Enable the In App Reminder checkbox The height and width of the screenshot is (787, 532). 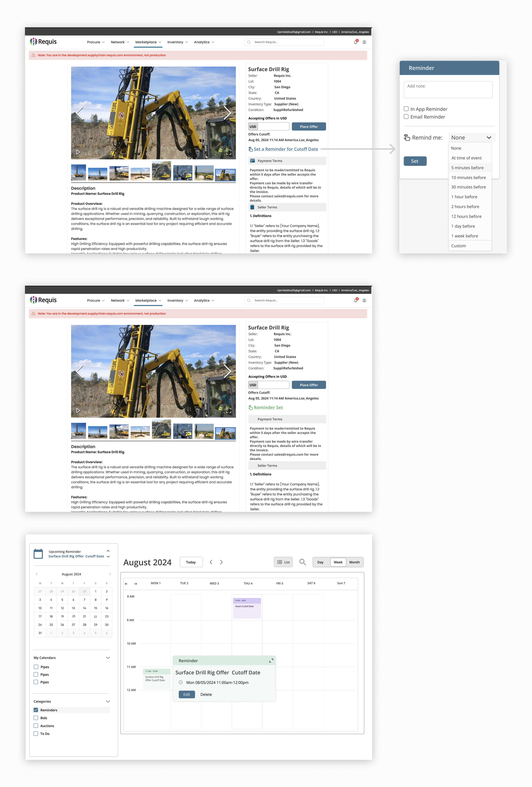pyautogui.click(x=406, y=109)
